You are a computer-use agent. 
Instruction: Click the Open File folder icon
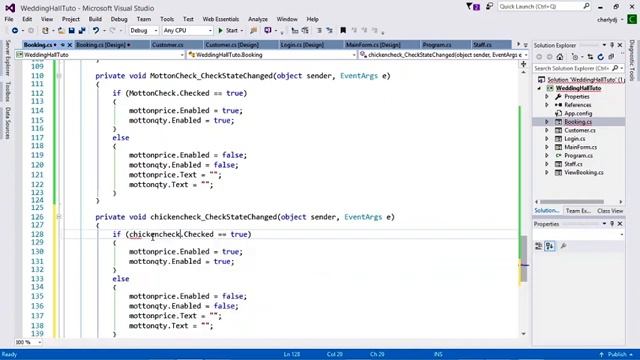(x=61, y=31)
